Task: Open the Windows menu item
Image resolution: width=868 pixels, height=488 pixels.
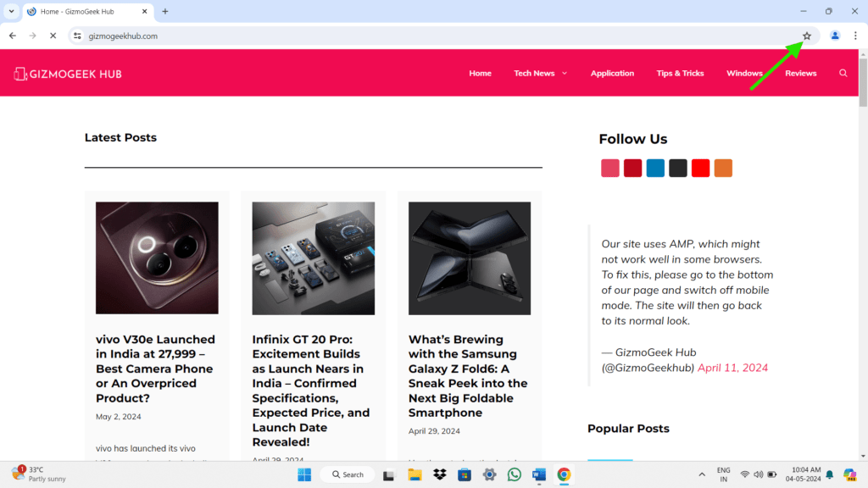Action: point(744,73)
